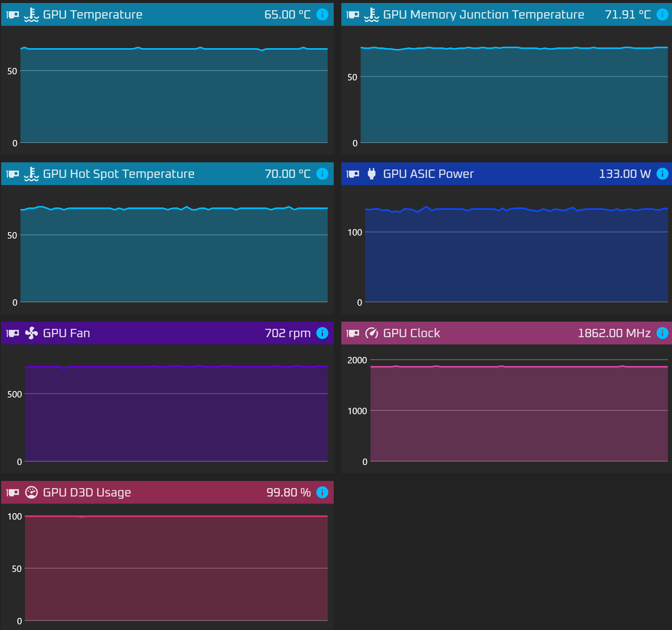The image size is (672, 630).
Task: Click the 99.80 % usage reading
Action: tap(288, 492)
